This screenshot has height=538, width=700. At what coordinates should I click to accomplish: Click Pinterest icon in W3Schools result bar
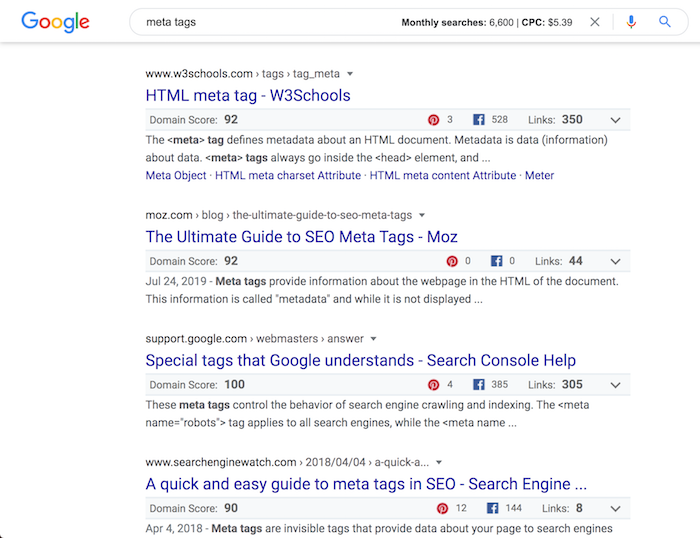[433, 120]
